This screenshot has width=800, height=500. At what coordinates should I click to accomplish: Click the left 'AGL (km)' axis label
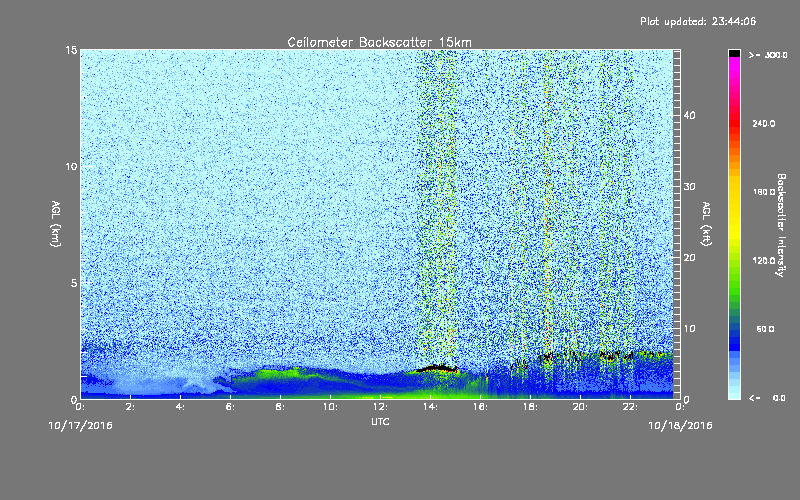56,223
